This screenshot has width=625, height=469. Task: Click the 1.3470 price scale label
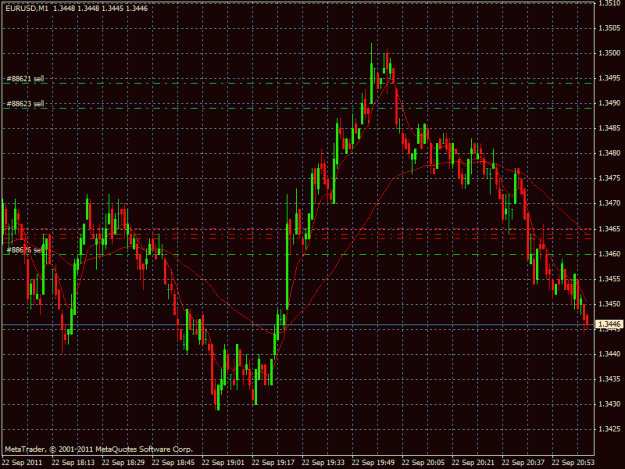click(x=609, y=203)
